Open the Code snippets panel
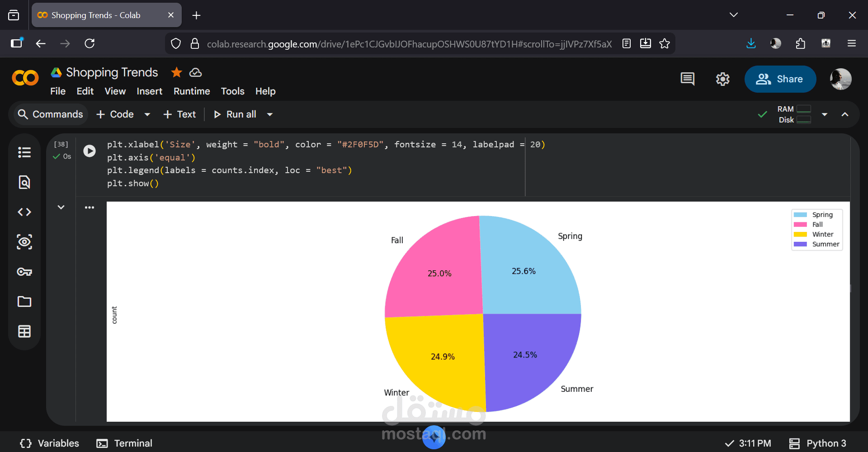This screenshot has width=868, height=452. (24, 212)
